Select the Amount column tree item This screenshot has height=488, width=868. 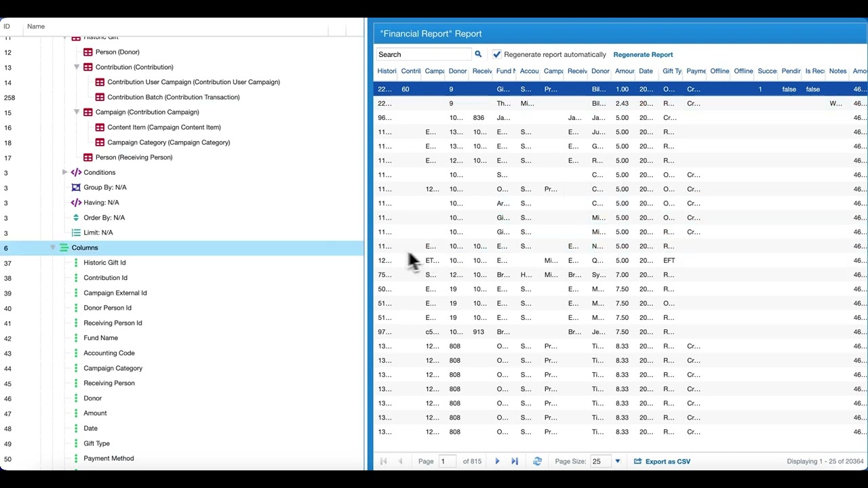(x=95, y=413)
